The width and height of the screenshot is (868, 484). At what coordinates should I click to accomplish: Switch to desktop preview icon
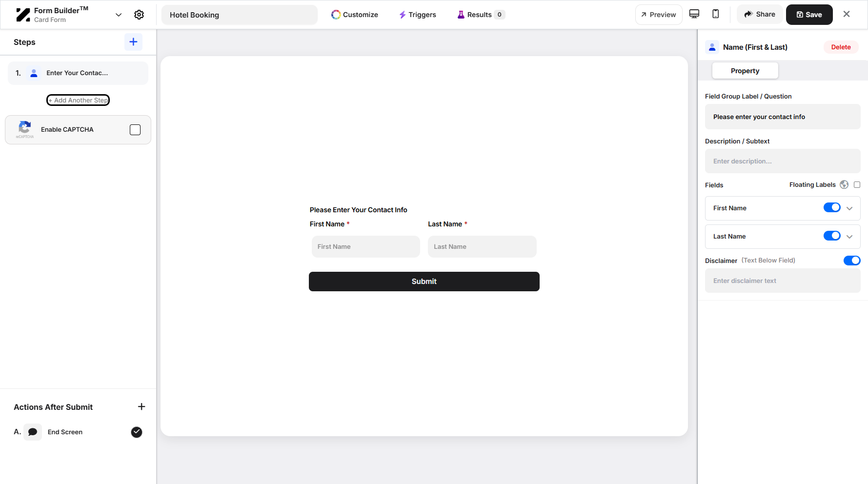click(694, 14)
